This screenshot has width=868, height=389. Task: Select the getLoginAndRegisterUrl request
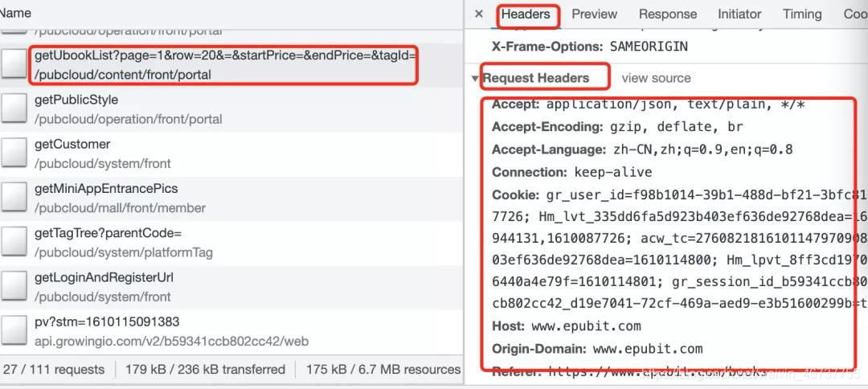[231, 287]
